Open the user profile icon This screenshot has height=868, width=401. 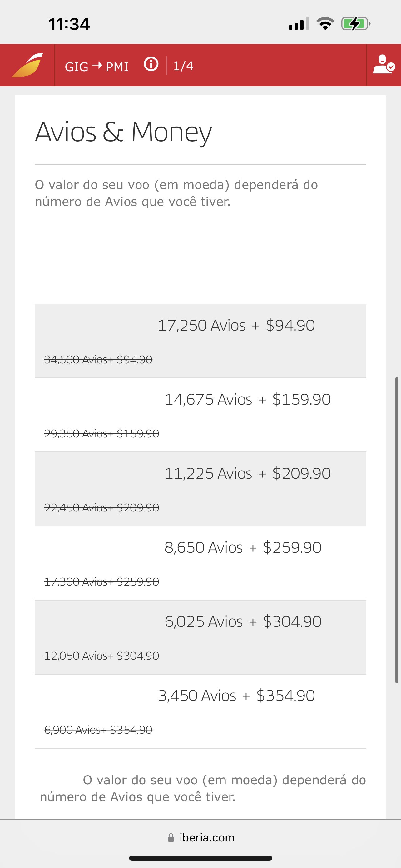384,64
